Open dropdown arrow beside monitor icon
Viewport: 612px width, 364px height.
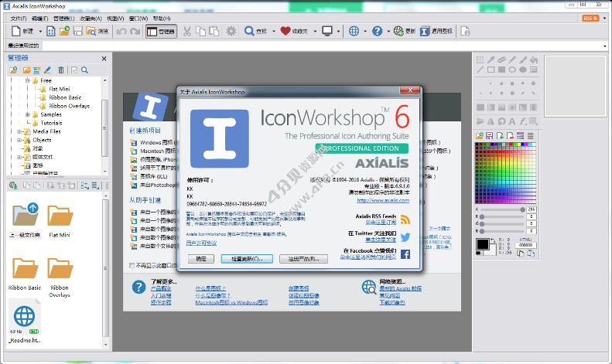338,31
